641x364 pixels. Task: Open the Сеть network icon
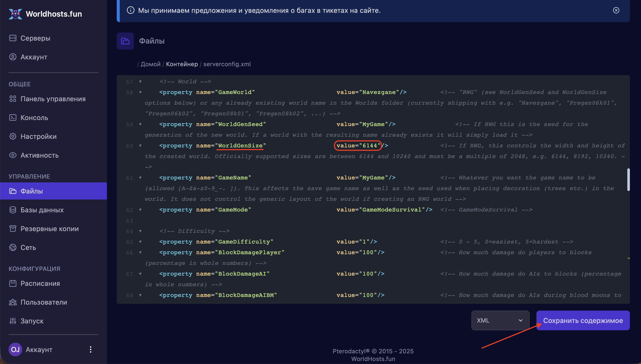tap(13, 247)
